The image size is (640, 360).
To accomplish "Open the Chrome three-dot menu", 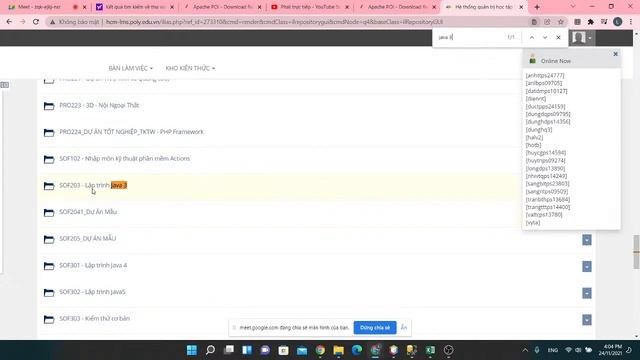I will tap(631, 22).
